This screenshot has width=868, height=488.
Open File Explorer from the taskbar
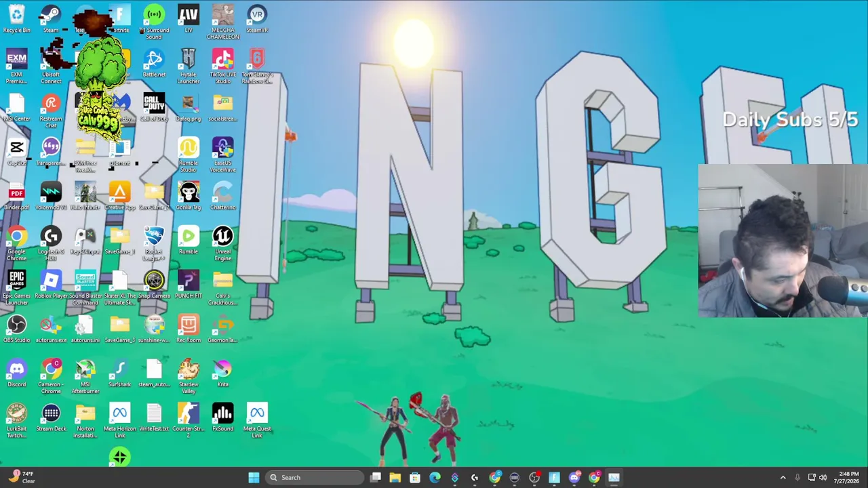point(395,478)
